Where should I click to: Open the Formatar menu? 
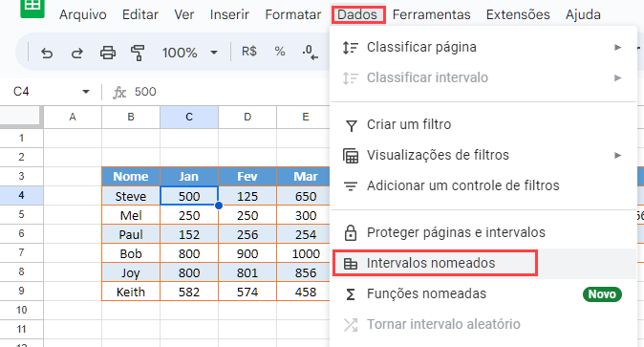click(x=293, y=14)
